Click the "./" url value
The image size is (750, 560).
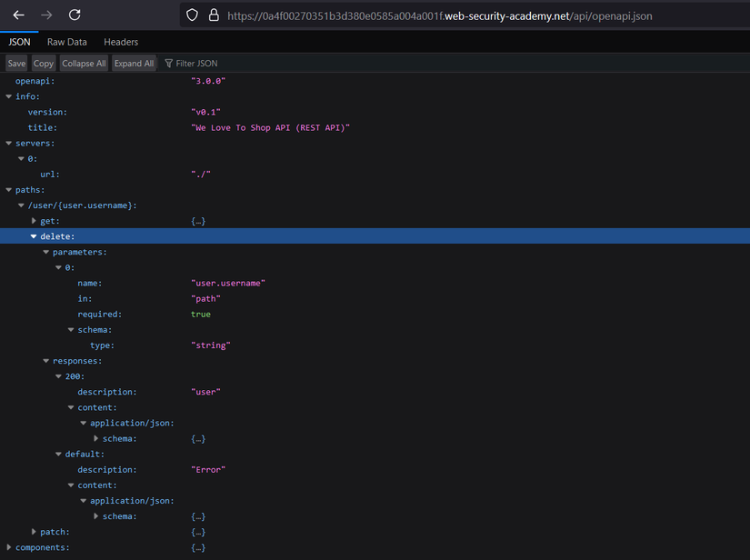201,174
